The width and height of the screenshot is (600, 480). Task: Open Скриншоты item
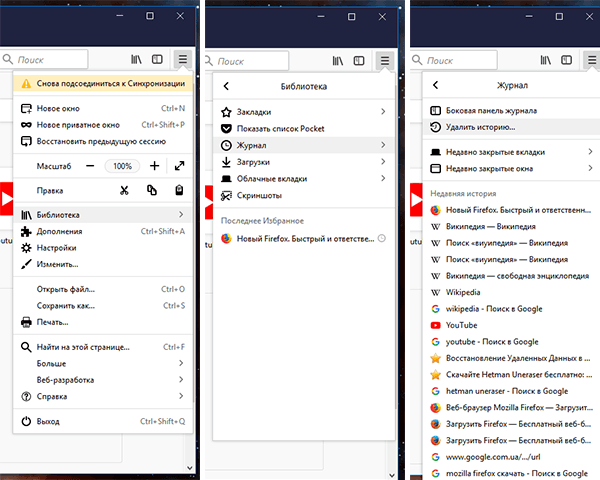(304, 195)
